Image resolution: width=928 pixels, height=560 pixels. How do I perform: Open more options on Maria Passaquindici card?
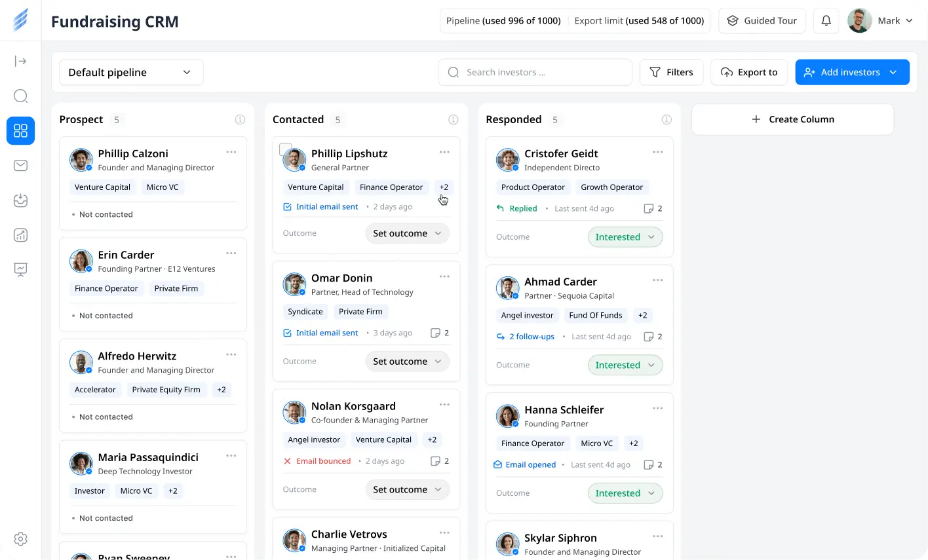(x=231, y=456)
